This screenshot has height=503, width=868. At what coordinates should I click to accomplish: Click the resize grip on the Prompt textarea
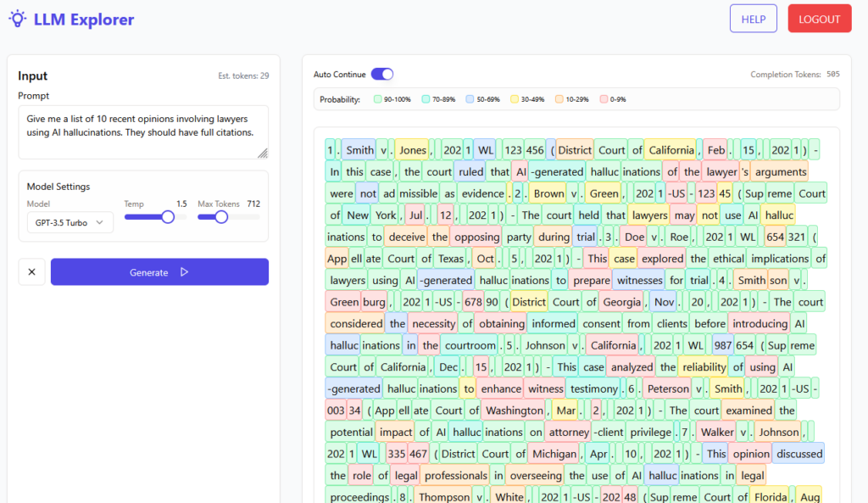[264, 154]
